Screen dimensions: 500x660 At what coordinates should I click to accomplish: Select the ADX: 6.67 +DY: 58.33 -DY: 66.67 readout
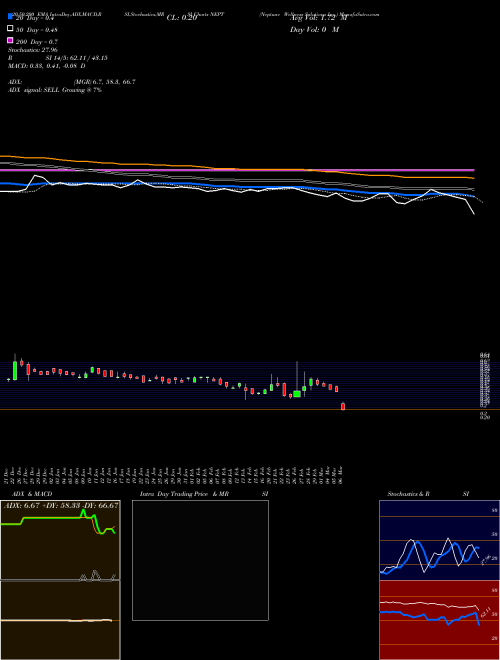61,505
